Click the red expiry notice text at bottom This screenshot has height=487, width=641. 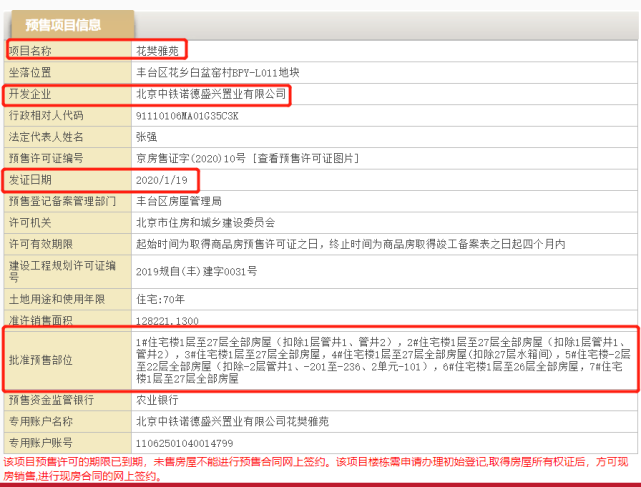click(318, 469)
